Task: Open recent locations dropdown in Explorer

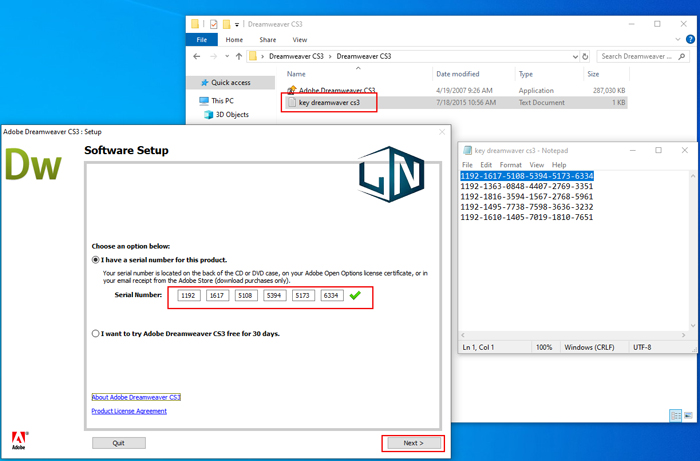Action: 227,56
